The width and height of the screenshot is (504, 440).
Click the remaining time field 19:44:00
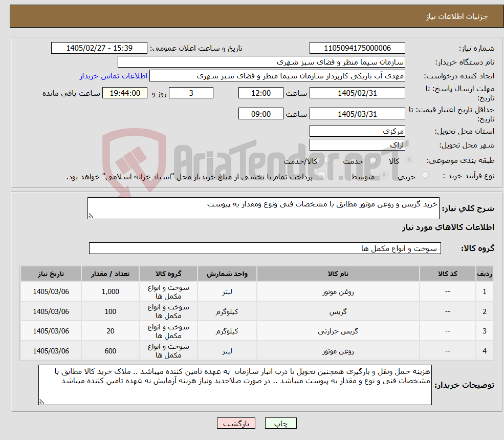tap(125, 93)
